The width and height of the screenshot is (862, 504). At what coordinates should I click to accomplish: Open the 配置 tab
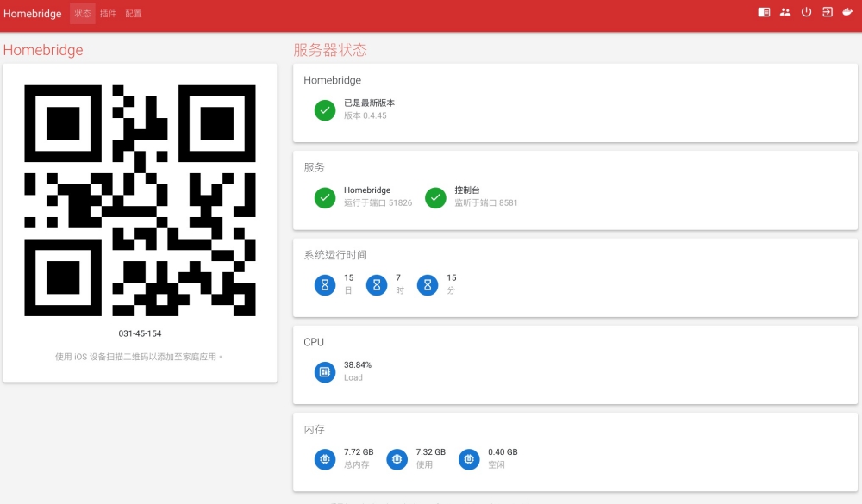coord(133,14)
